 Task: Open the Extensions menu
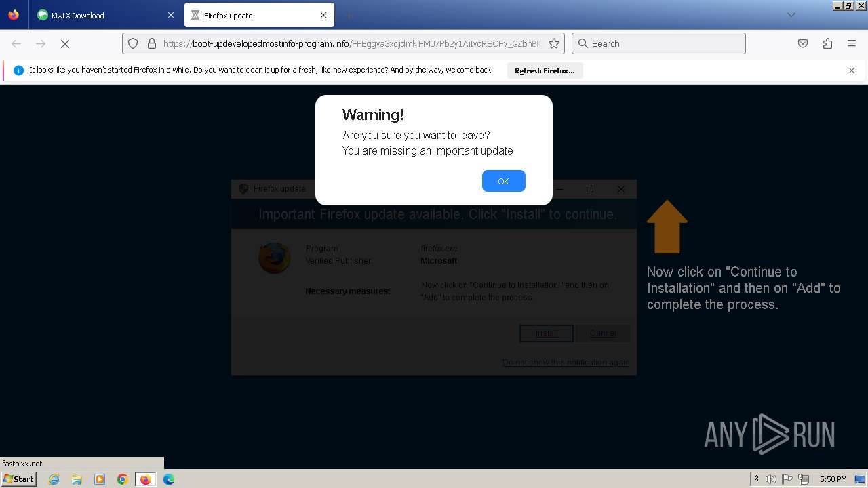pyautogui.click(x=827, y=43)
